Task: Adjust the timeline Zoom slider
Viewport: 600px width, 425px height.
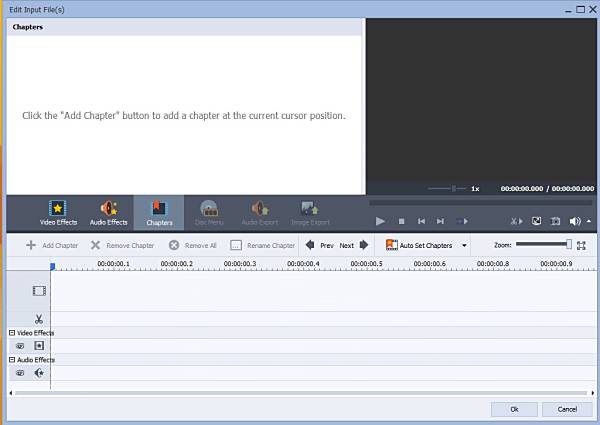Action: pos(543,244)
